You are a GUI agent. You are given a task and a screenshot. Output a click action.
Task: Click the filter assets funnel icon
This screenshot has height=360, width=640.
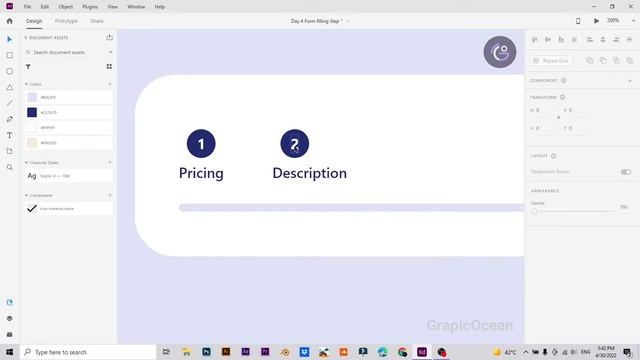tap(28, 67)
